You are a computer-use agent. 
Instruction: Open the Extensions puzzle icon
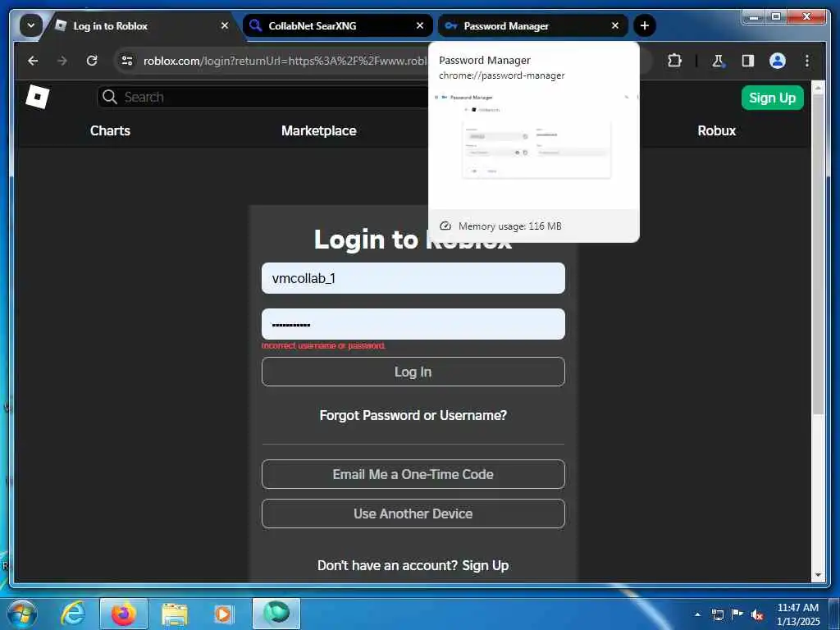[x=674, y=61]
